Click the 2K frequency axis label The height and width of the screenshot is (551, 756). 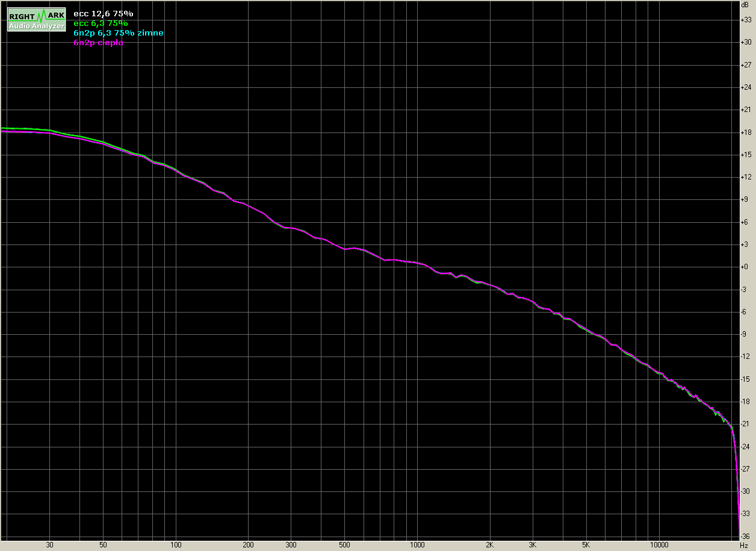[490, 545]
